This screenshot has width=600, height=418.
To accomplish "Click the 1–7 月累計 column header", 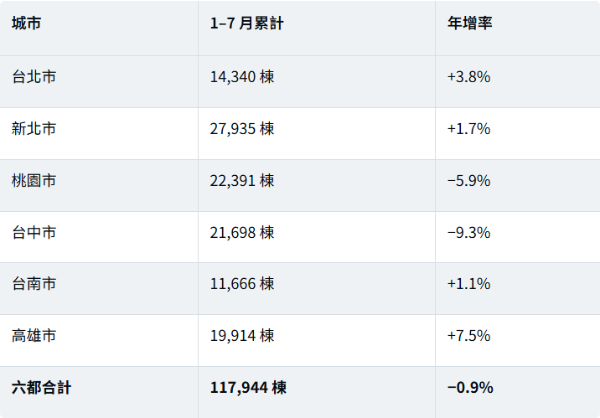I will tap(247, 23).
